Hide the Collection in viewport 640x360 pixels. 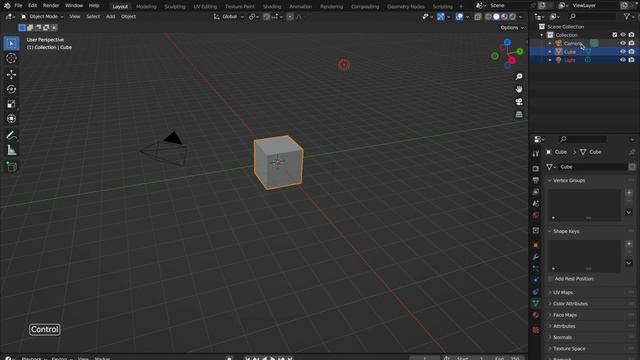click(x=623, y=35)
